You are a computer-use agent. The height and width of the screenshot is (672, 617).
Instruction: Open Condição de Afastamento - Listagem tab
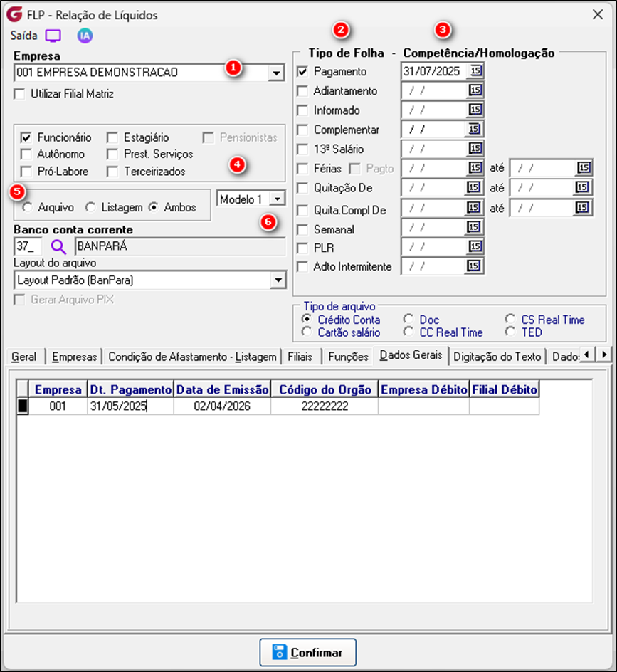pos(192,357)
